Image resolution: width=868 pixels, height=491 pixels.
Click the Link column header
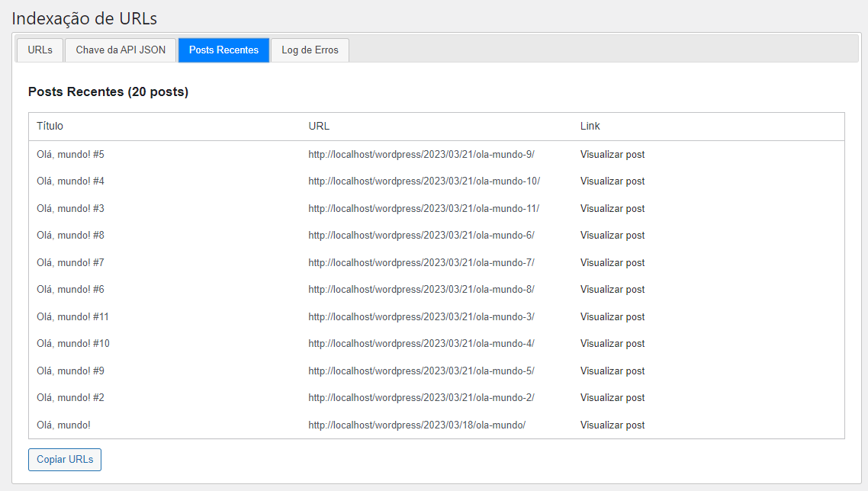coord(590,127)
